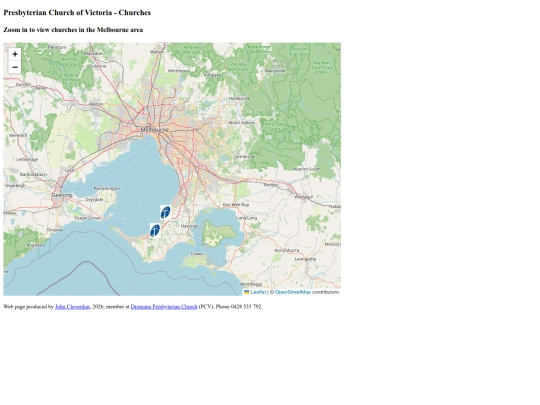540x405 pixels.
Task: Click the upper church marker near Frankston coast
Action: pos(165,212)
